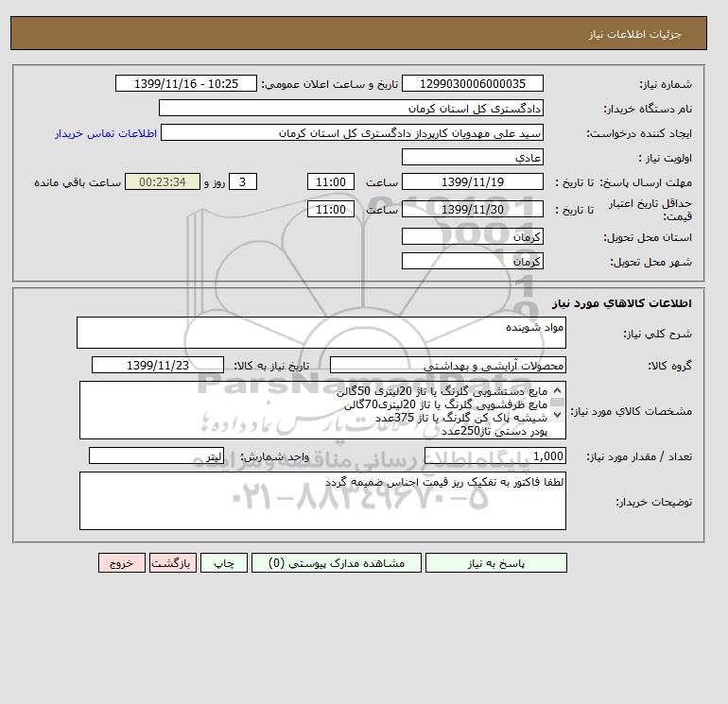The height and width of the screenshot is (704, 728).
Task: Select line مایع ظرفشویی گلرنگ یا تاژ 20لیتری70گالن
Action: point(445,404)
